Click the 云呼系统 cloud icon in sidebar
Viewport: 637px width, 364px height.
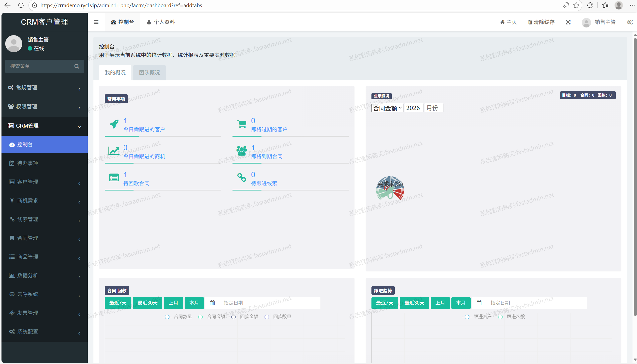11,294
